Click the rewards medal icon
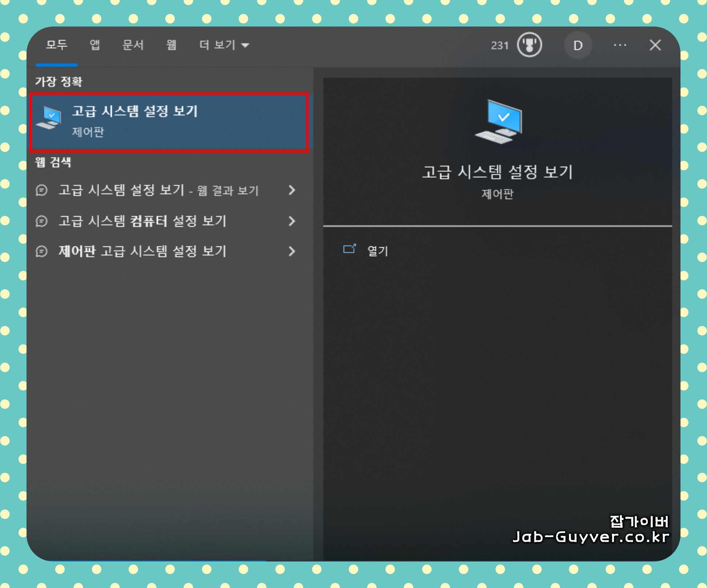Screen dimensions: 707x588 tap(529, 45)
